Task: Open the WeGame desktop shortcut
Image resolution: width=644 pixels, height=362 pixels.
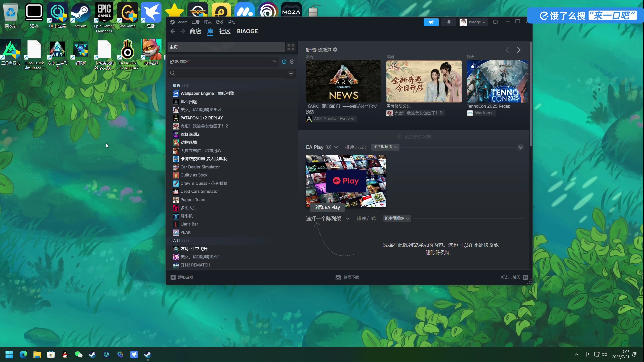Action: click(128, 15)
